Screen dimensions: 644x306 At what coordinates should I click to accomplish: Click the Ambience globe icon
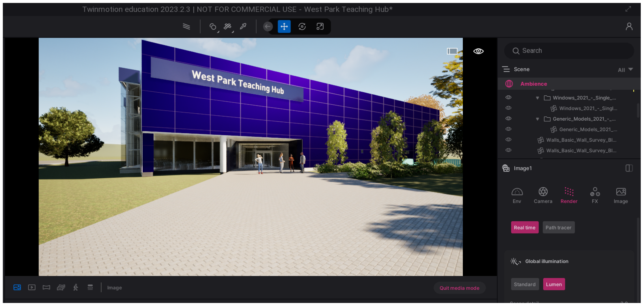tap(509, 84)
